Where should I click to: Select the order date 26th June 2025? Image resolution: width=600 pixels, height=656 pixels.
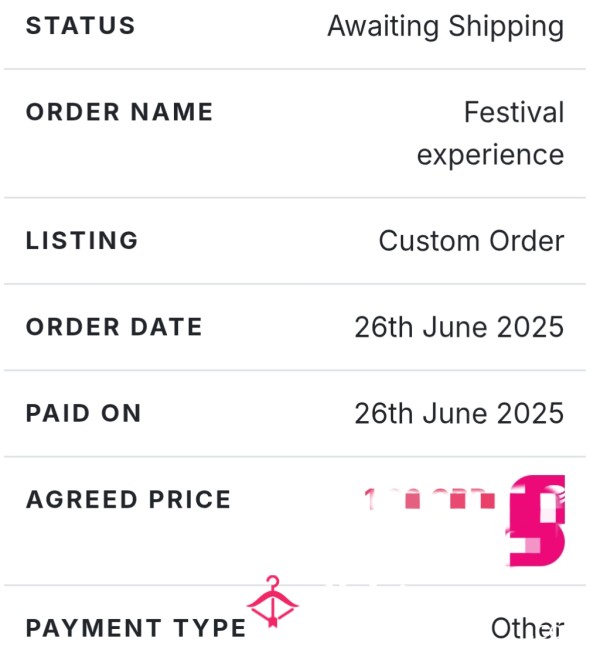(x=459, y=327)
